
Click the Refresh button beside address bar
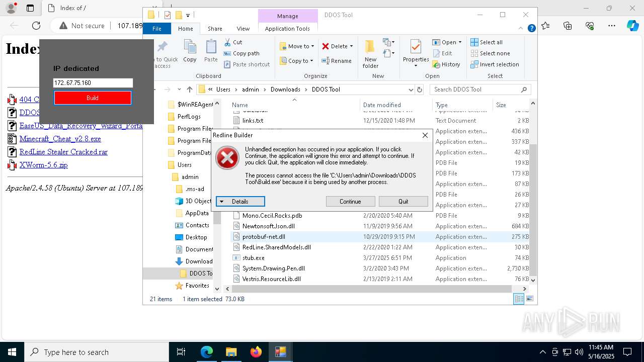pyautogui.click(x=420, y=89)
